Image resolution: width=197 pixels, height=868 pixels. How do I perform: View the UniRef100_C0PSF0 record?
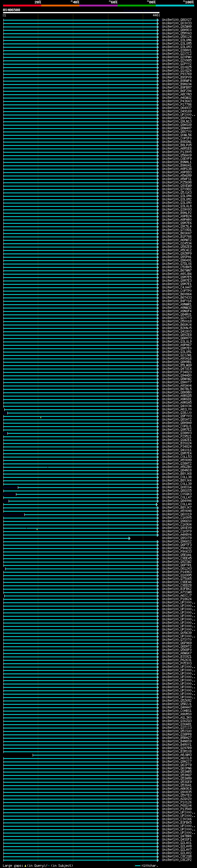point(177,139)
